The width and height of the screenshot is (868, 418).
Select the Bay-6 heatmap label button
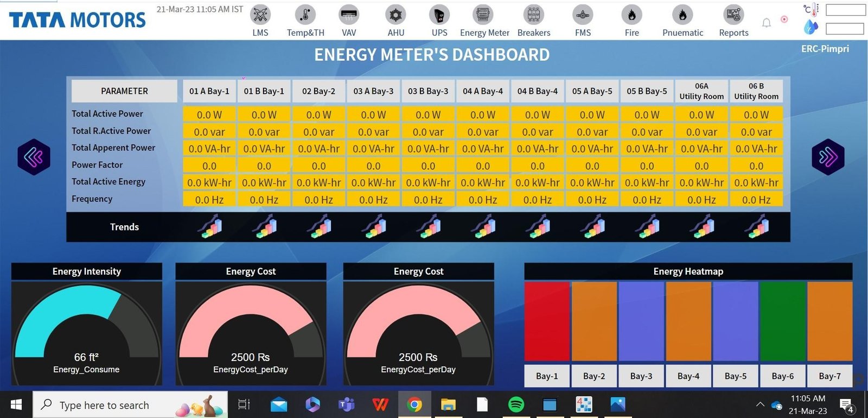click(783, 376)
